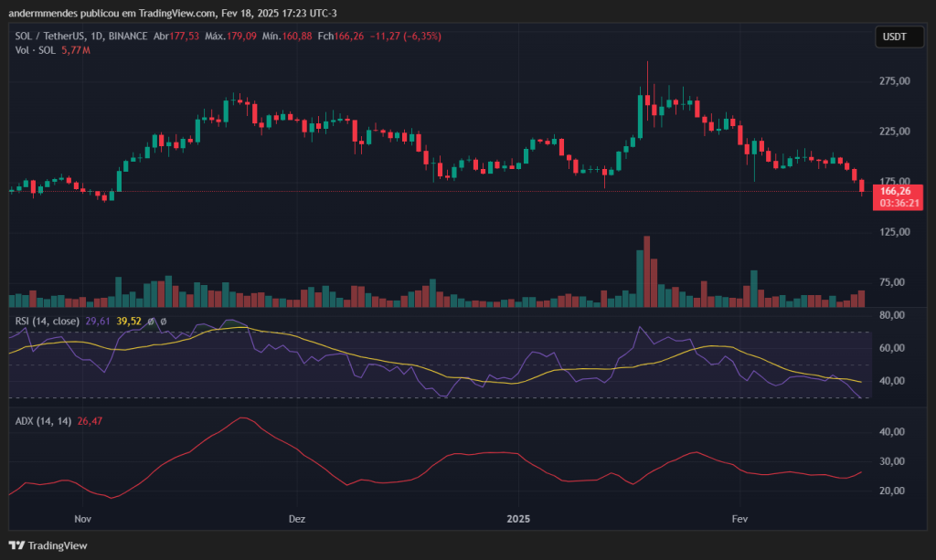This screenshot has height=560, width=936.
Task: Click the Nov label on time axis
Action: pyautogui.click(x=82, y=519)
